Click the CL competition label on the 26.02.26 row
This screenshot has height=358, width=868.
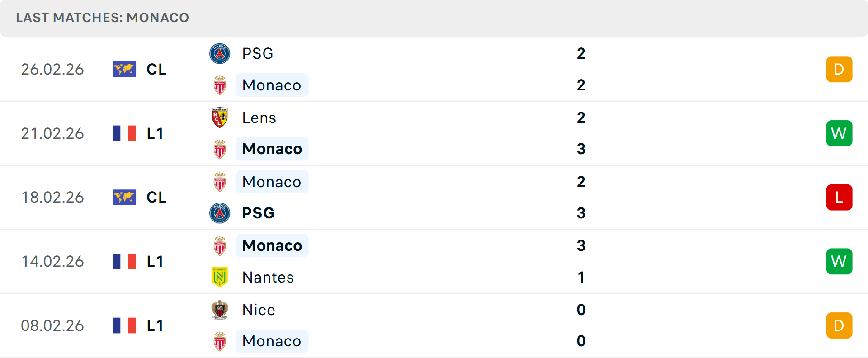coord(156,69)
